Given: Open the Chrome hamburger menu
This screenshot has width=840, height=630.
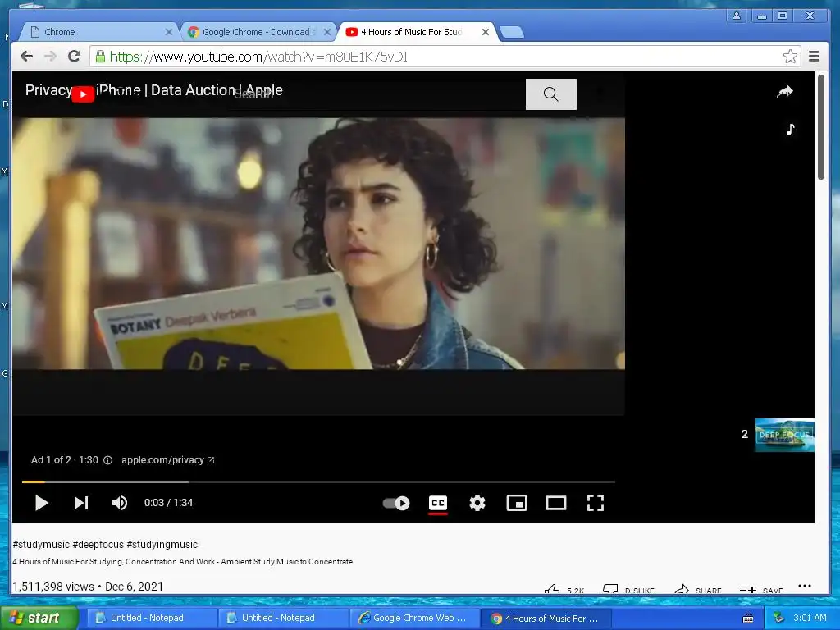Looking at the screenshot, I should pos(814,57).
